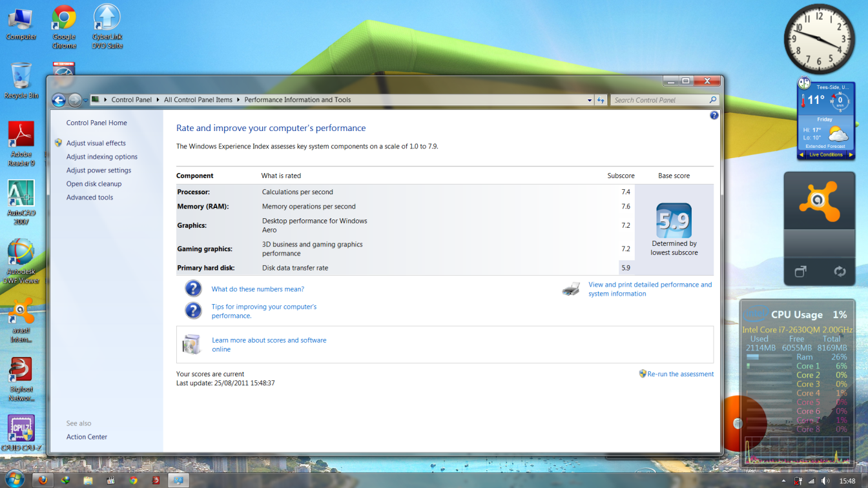Open the recent pages dropdown arrow
Image resolution: width=868 pixels, height=488 pixels.
click(x=85, y=100)
